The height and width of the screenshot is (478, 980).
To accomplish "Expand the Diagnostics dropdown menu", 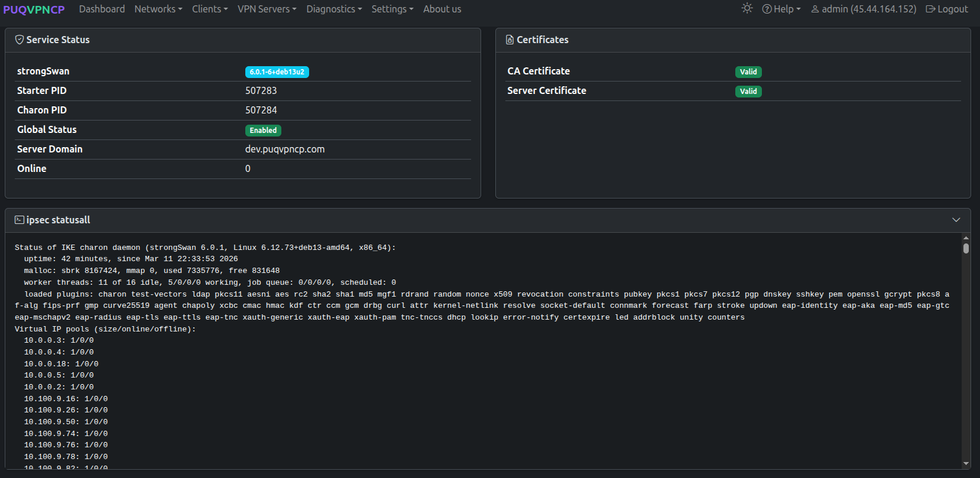I will click(x=334, y=9).
